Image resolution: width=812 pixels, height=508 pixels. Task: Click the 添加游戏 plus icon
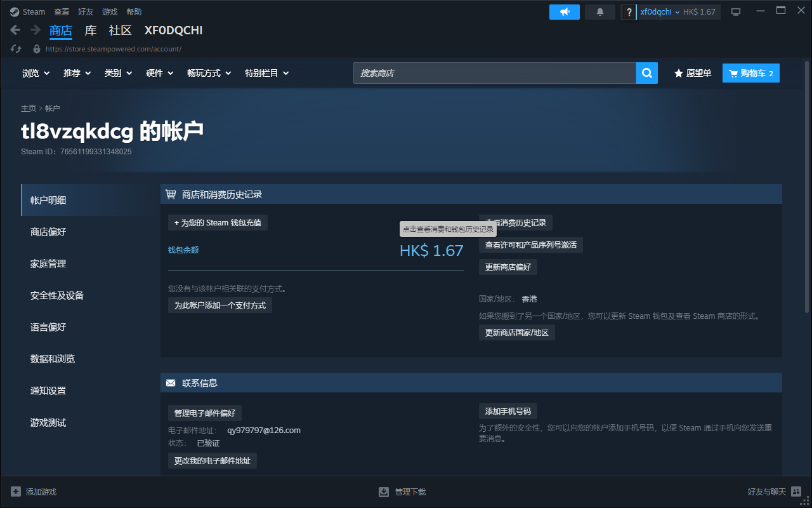click(x=16, y=491)
